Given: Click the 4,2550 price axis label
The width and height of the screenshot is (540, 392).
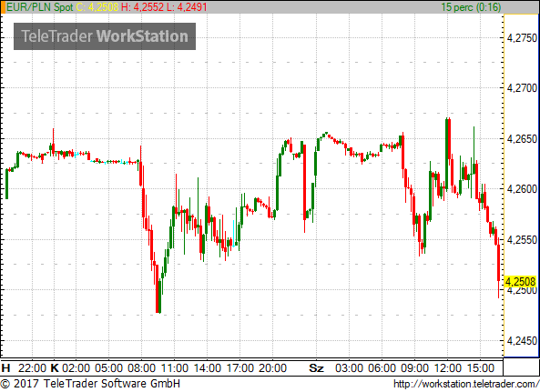Looking at the screenshot, I should point(522,240).
